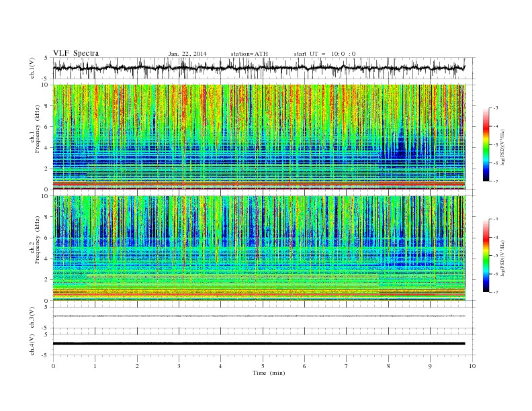Click the "-3" value on ch.1 colorbar

(x=496, y=108)
